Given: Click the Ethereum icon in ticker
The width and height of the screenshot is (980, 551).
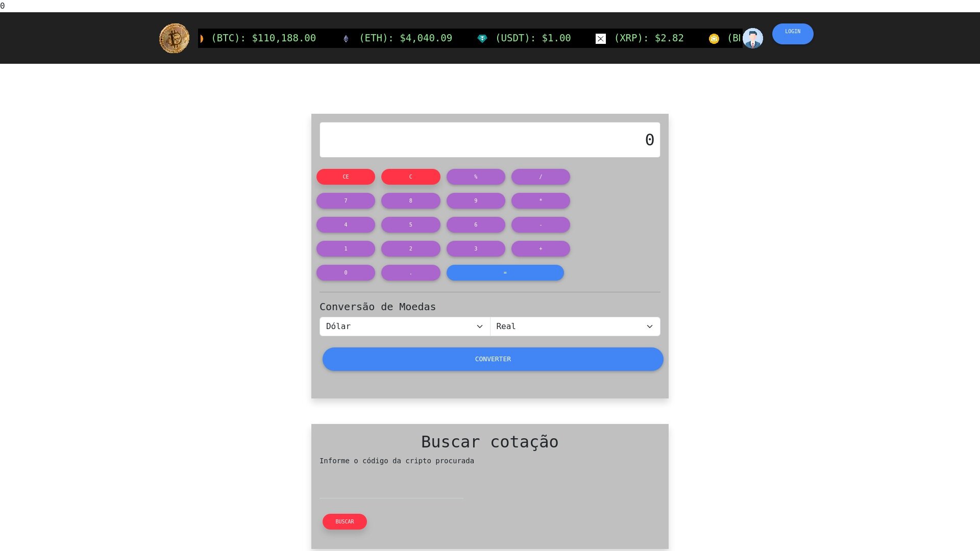Looking at the screenshot, I should [x=346, y=39].
